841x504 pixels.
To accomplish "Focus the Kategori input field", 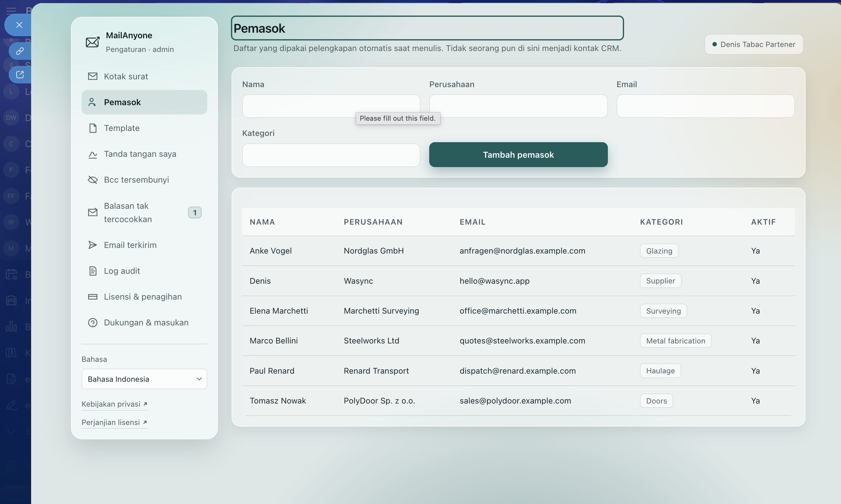I will pos(331,155).
